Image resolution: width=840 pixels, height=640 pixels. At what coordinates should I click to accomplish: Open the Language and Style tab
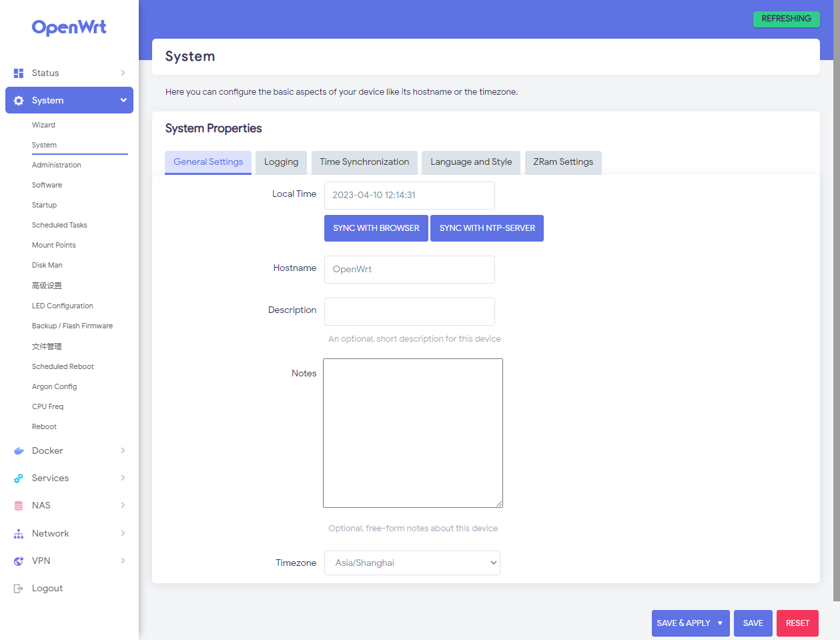(x=471, y=162)
